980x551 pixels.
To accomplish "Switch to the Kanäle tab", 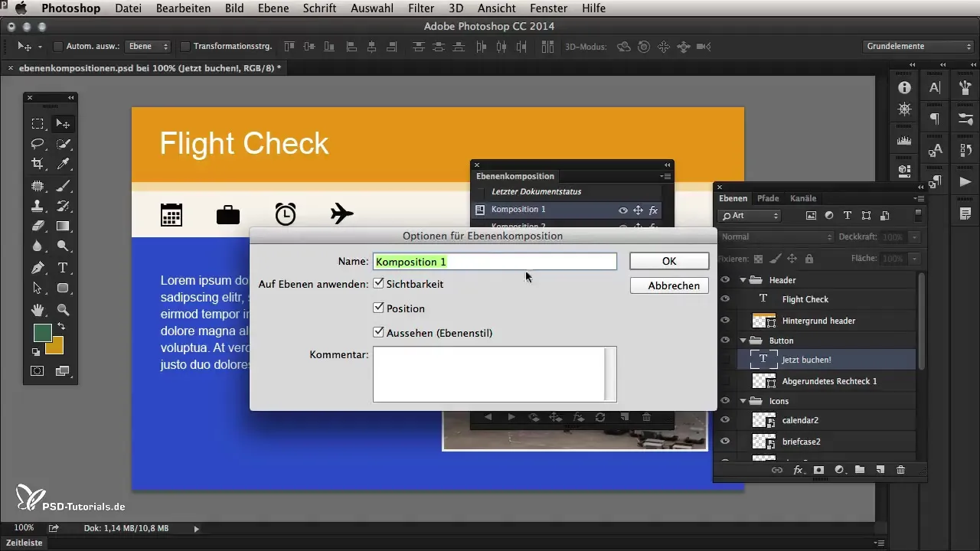I will point(803,198).
